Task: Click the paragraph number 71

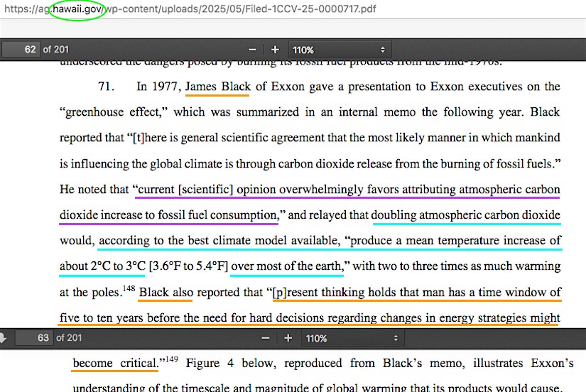Action: tap(106, 87)
